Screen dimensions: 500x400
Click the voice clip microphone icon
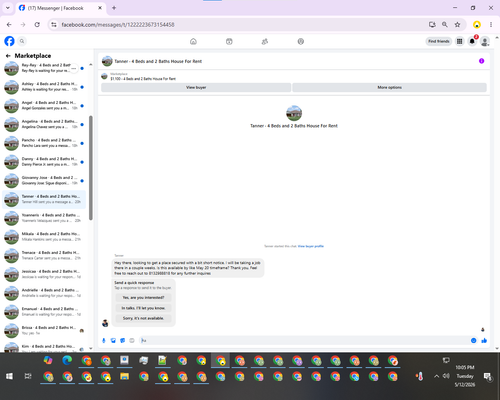pos(104,340)
